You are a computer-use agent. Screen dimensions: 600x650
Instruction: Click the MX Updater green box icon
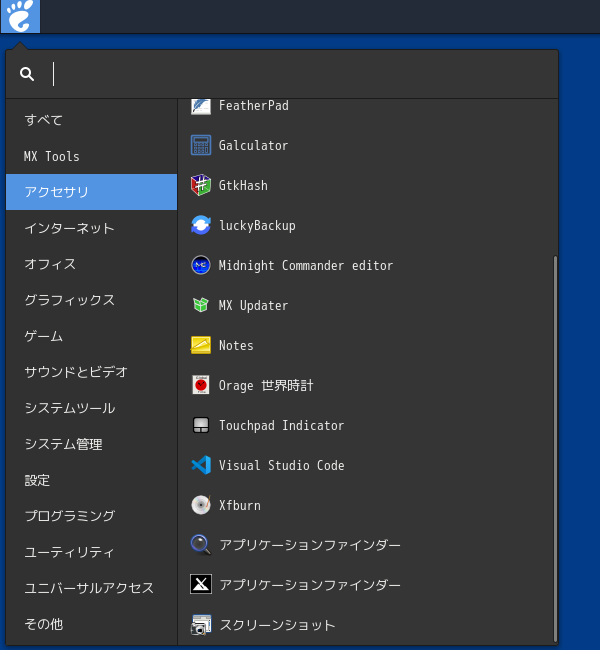pos(201,305)
